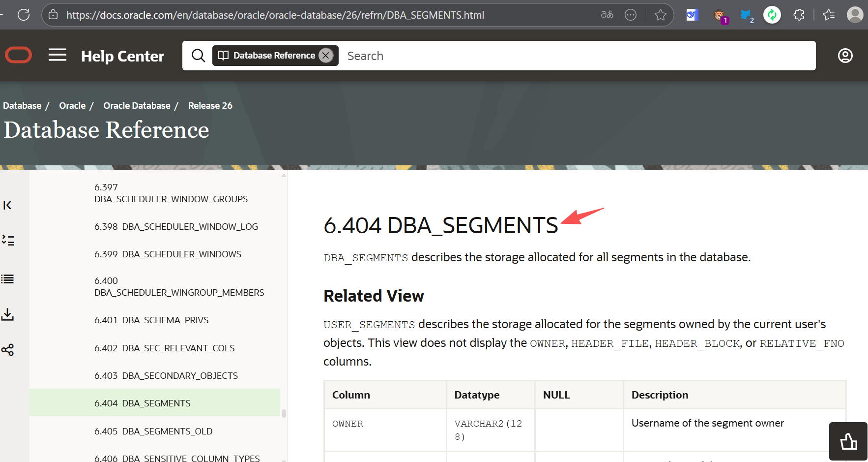Go to Oracle breadcrumb
This screenshot has height=462, width=868.
click(x=72, y=106)
